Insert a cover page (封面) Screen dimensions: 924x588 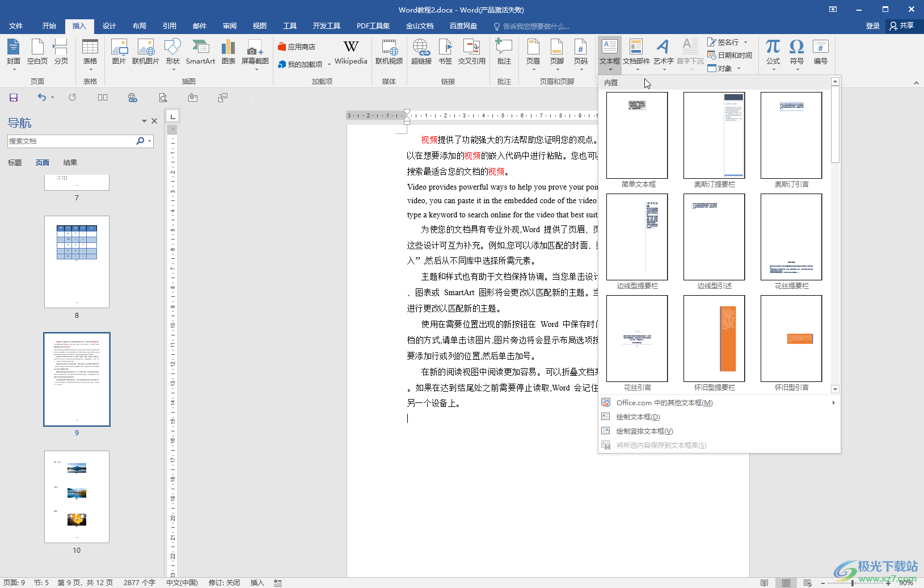tap(14, 54)
